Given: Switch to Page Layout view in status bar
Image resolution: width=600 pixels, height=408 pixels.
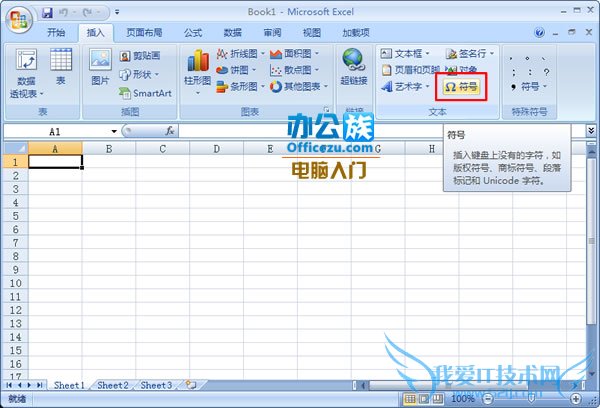Looking at the screenshot, I should [x=424, y=399].
